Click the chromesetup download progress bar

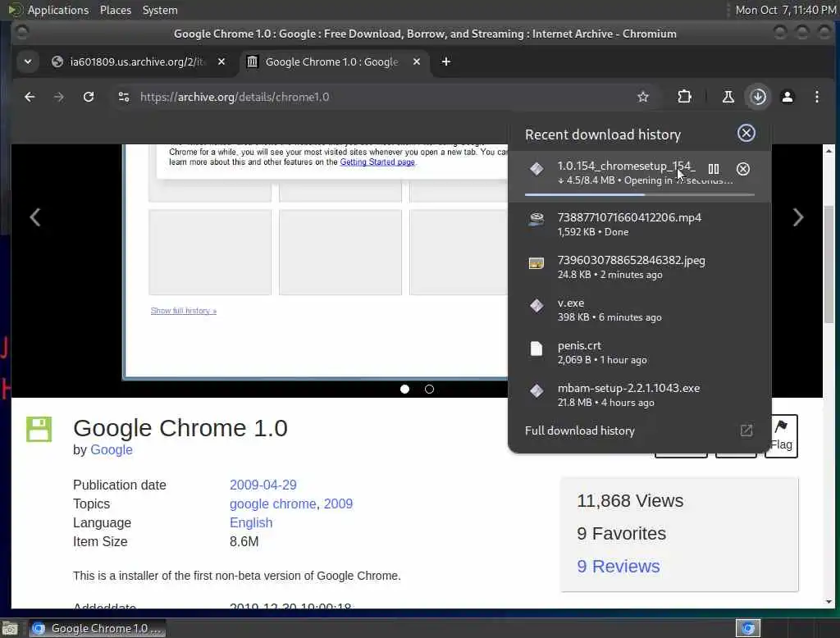(640, 195)
